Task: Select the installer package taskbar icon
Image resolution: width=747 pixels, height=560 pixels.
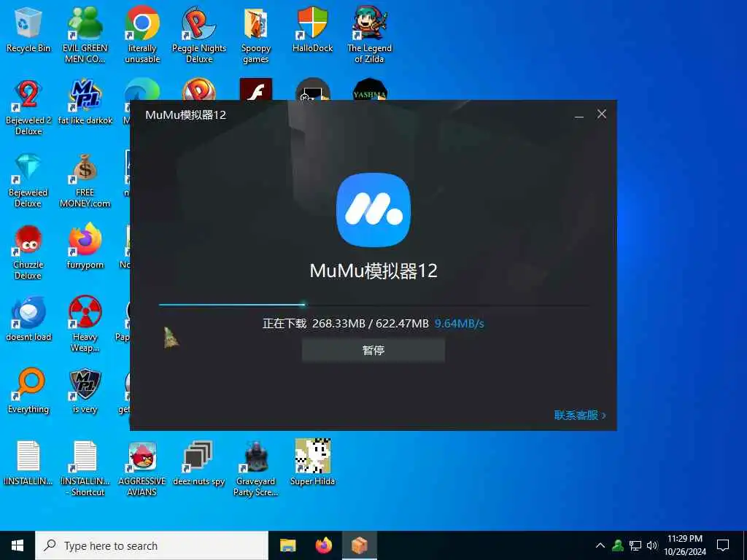Action: tap(360, 545)
